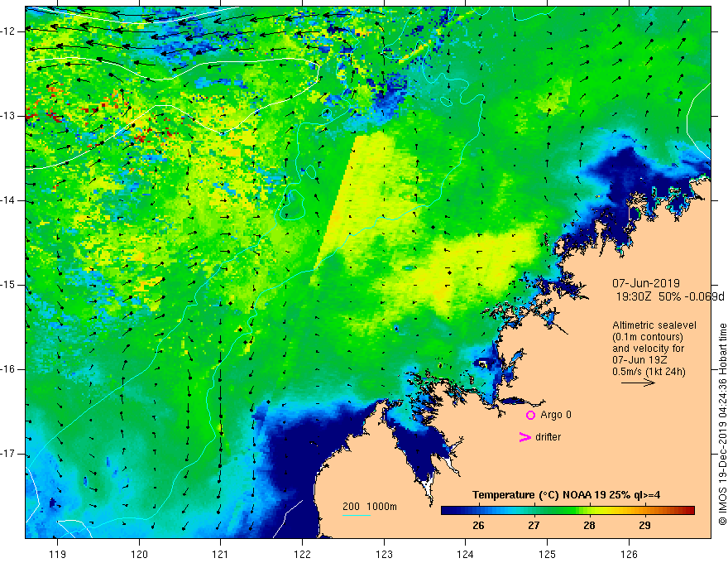This screenshot has height=563, width=728.
Task: Click the magenta drifter arrow legend marker
Action: click(524, 437)
